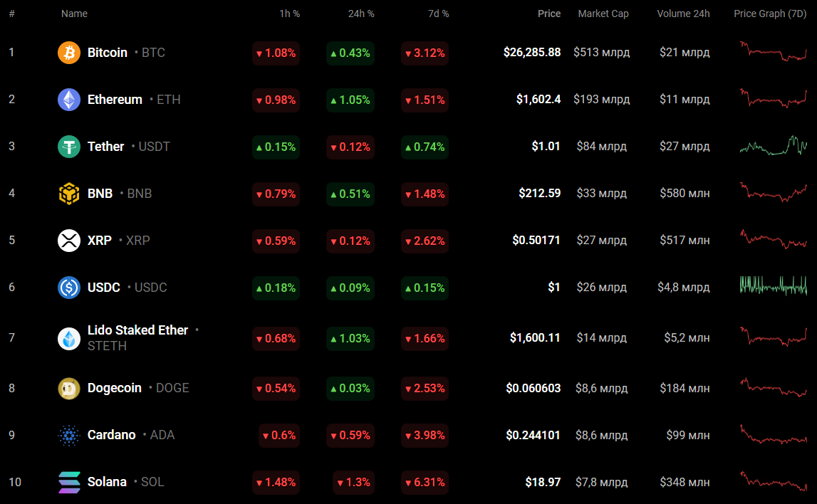Click the USDC coin icon
The height and width of the screenshot is (504, 817).
pyautogui.click(x=69, y=288)
